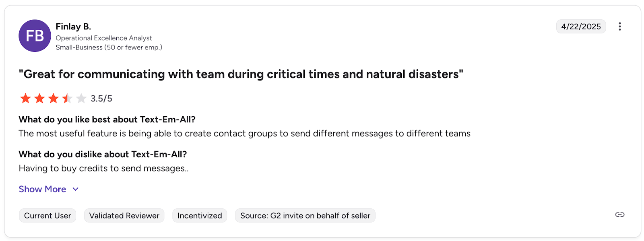This screenshot has height=241, width=644.
Task: Click the first red rating star
Action: [x=25, y=98]
